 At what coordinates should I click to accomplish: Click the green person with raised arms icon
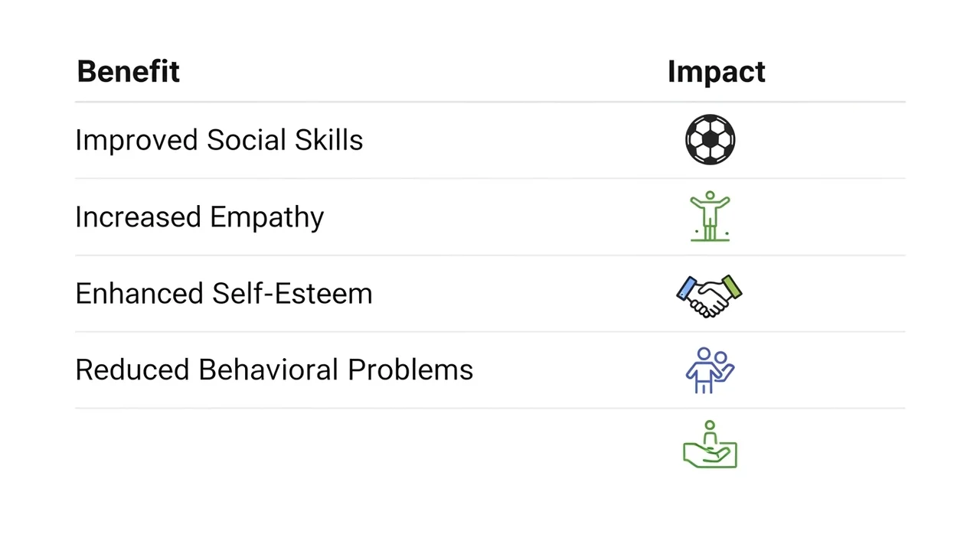coord(710,217)
